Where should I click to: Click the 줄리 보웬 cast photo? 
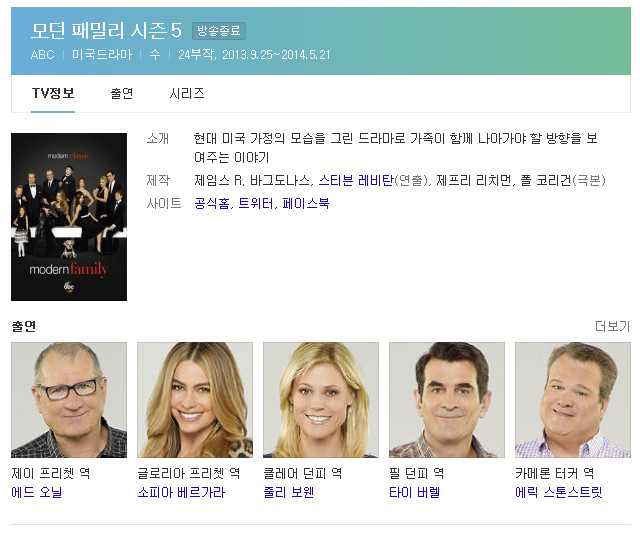click(321, 400)
